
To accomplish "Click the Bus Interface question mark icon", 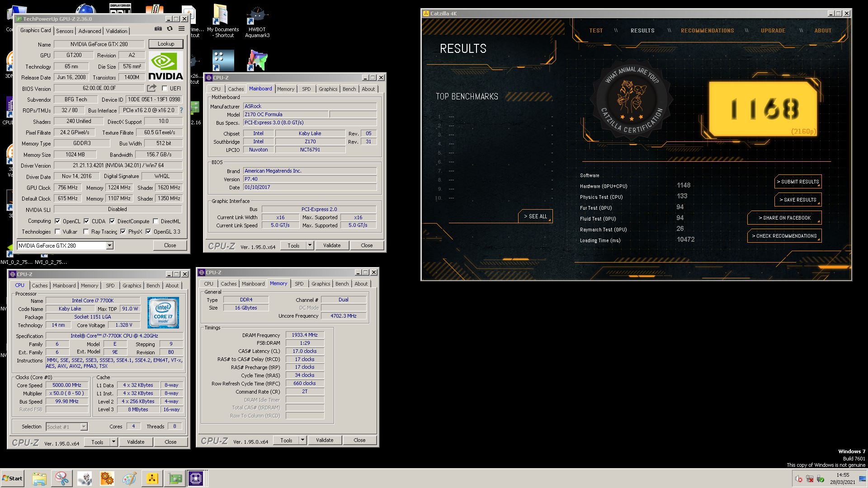I will tap(181, 110).
